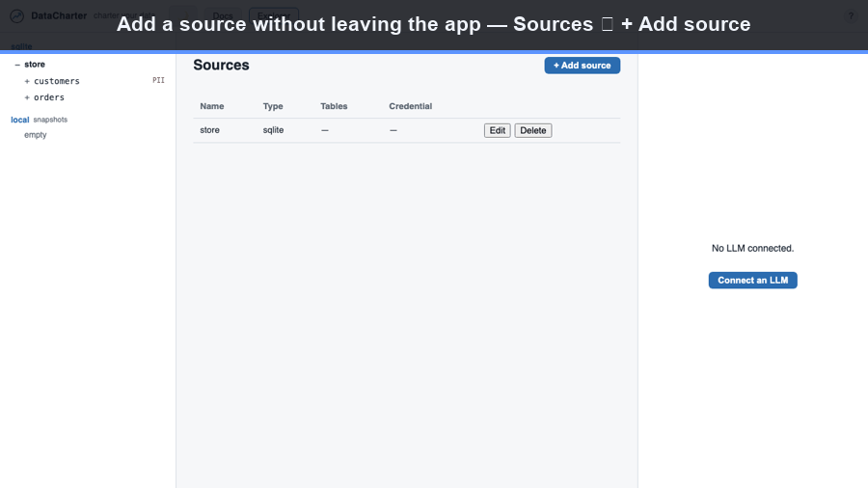Click the Credential column header

[x=410, y=106]
